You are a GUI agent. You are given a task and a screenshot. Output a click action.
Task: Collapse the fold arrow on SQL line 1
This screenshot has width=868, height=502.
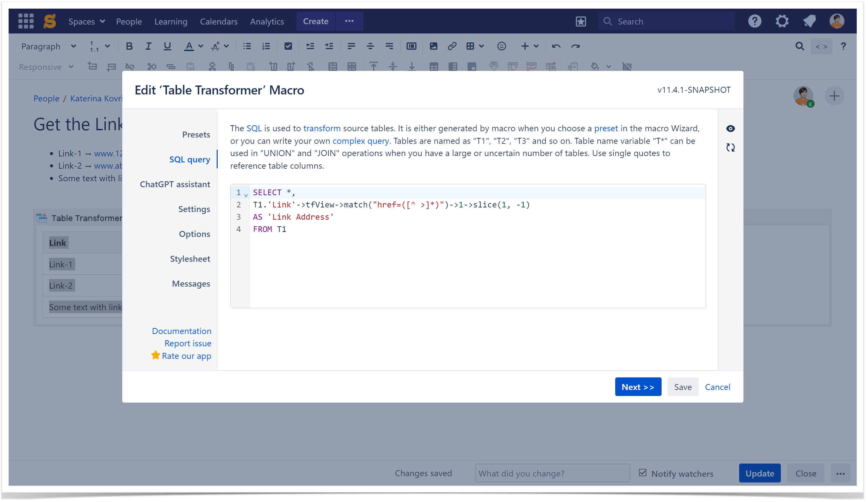246,195
